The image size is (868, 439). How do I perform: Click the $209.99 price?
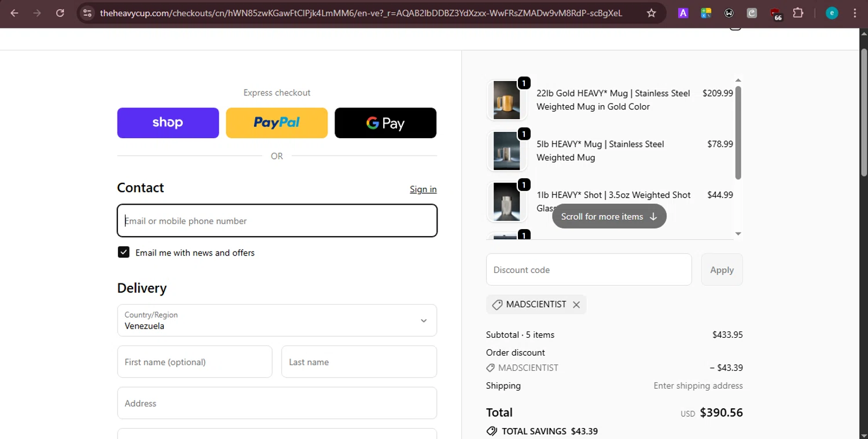pos(718,93)
